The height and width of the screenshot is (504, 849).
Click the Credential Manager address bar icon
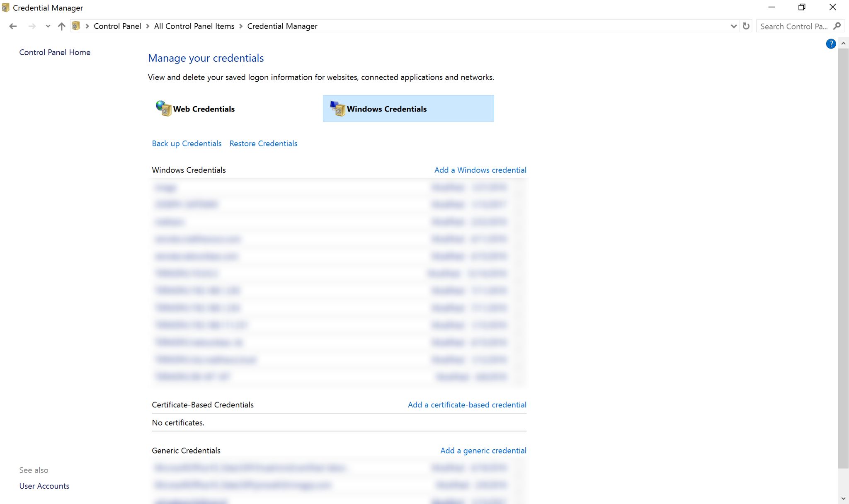(x=76, y=26)
